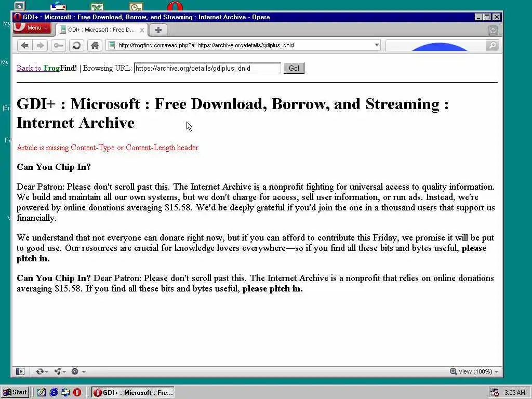This screenshot has width=532, height=399.
Task: Click the search magnifier button
Action: [x=493, y=46]
